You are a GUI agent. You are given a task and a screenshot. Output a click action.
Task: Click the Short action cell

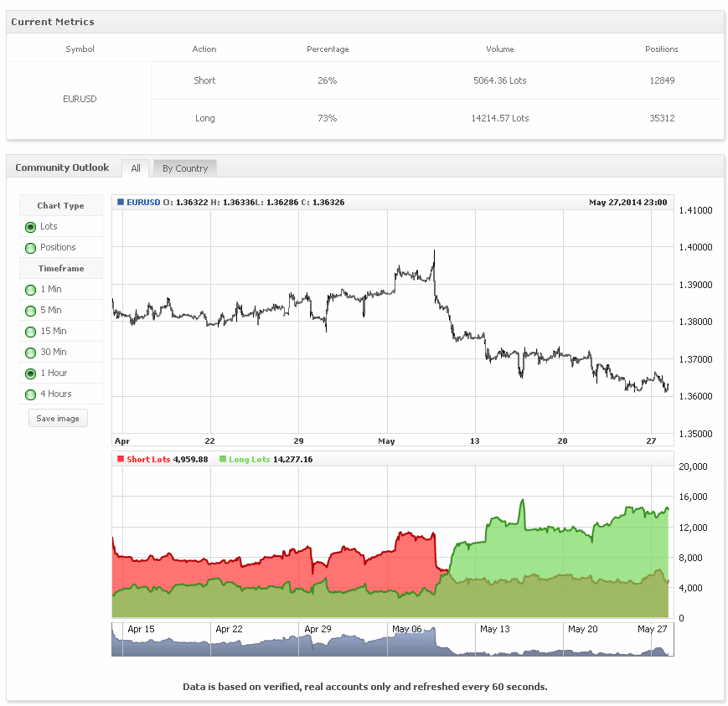[x=204, y=80]
